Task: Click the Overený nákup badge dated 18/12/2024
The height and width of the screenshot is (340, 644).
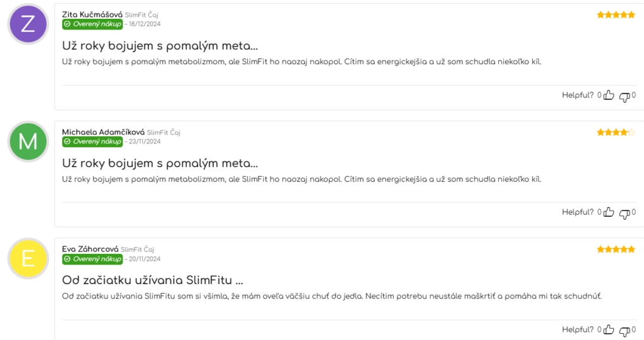Action: pyautogui.click(x=92, y=25)
